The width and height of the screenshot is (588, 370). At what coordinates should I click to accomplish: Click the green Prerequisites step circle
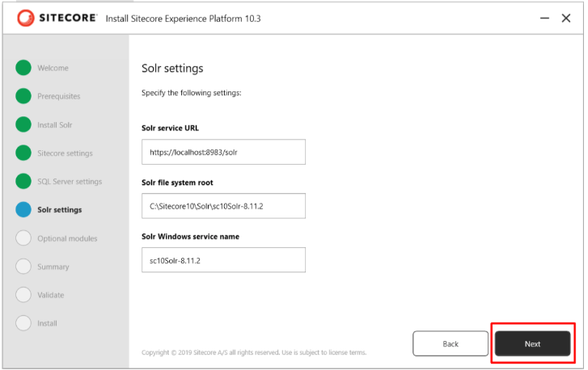(23, 96)
